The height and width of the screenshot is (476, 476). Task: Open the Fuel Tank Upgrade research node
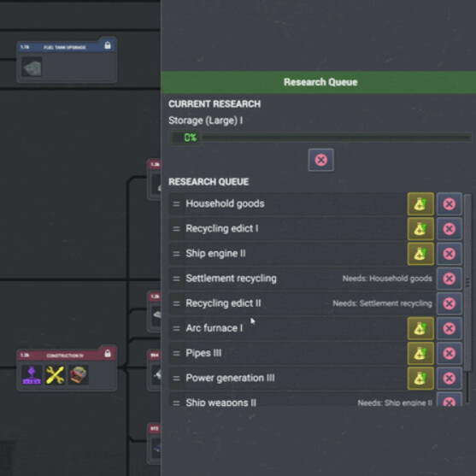click(67, 60)
